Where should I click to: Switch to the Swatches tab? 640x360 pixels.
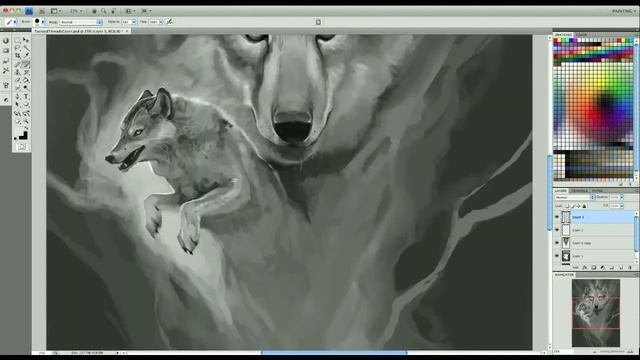pos(563,35)
